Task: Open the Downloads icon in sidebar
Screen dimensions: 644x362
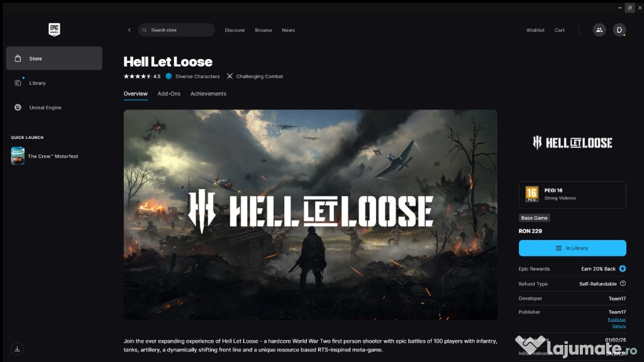Action: tap(17, 349)
